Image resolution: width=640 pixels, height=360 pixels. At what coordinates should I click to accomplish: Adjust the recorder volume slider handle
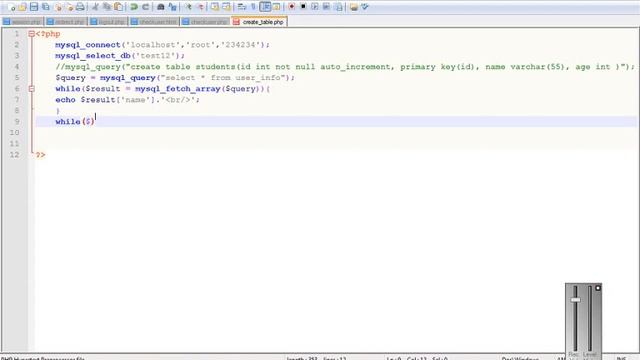(576, 300)
